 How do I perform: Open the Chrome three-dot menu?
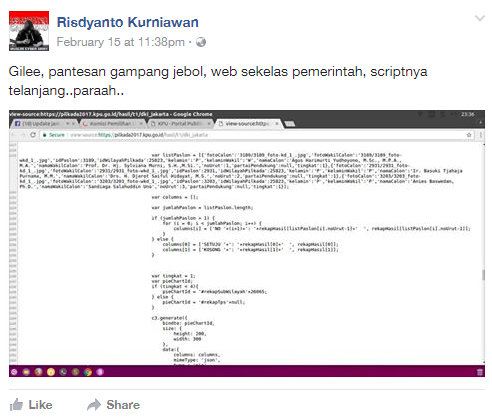point(481,135)
